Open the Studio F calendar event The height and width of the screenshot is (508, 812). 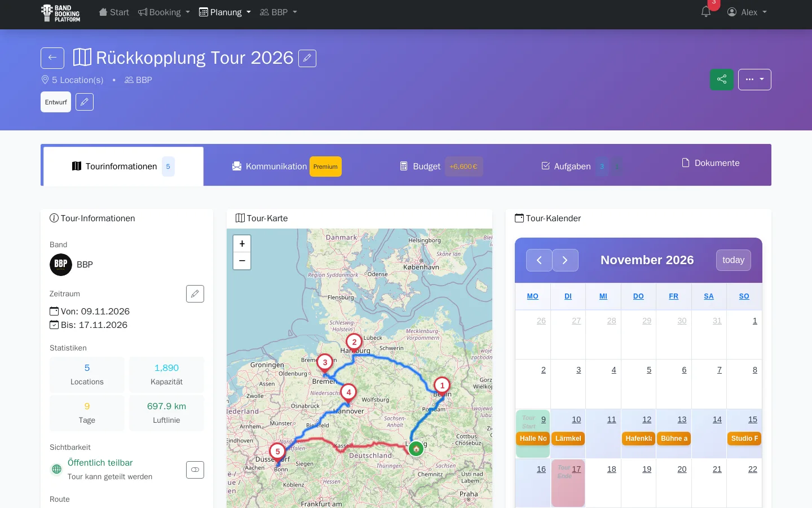coord(744,439)
